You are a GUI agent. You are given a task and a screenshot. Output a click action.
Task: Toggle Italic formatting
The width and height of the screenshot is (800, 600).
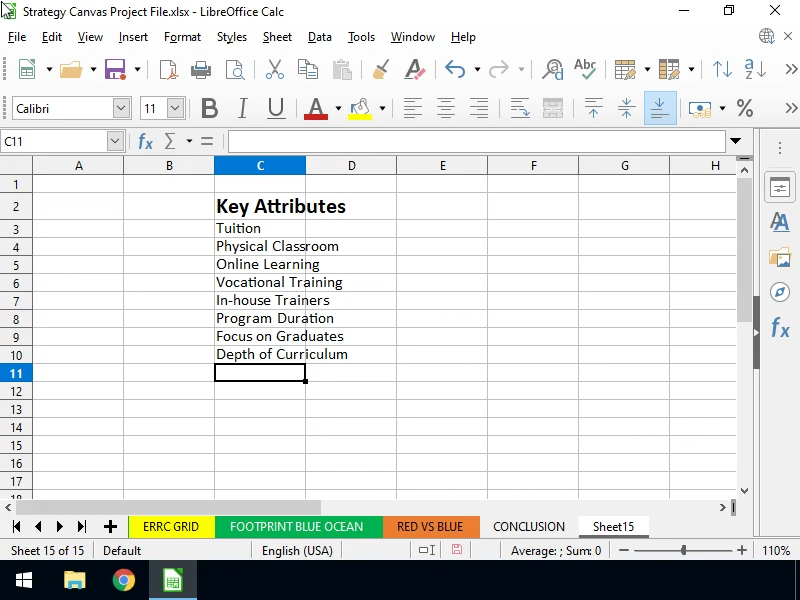(243, 109)
